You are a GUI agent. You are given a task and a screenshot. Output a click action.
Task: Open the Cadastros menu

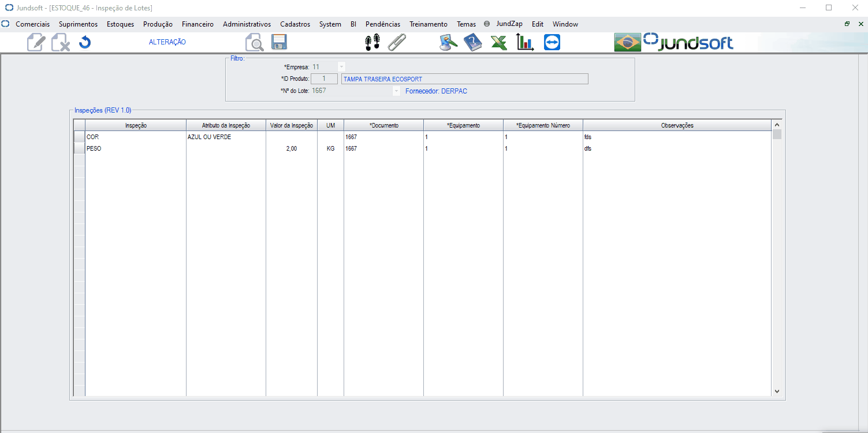coord(295,24)
